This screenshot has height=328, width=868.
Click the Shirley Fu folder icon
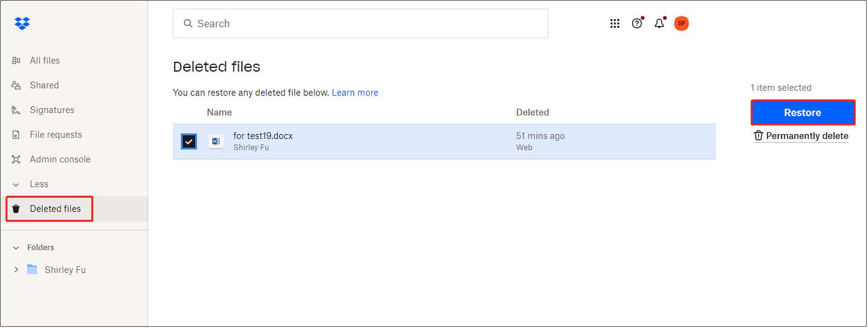point(32,269)
